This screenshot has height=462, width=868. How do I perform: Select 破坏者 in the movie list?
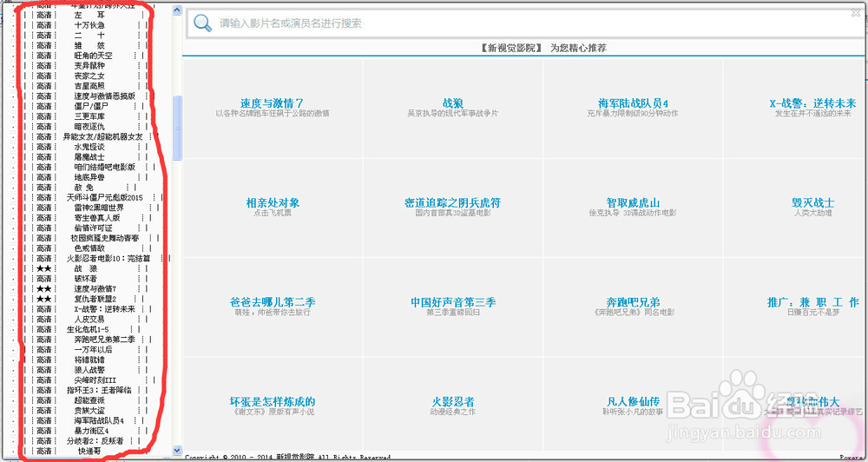(85, 279)
